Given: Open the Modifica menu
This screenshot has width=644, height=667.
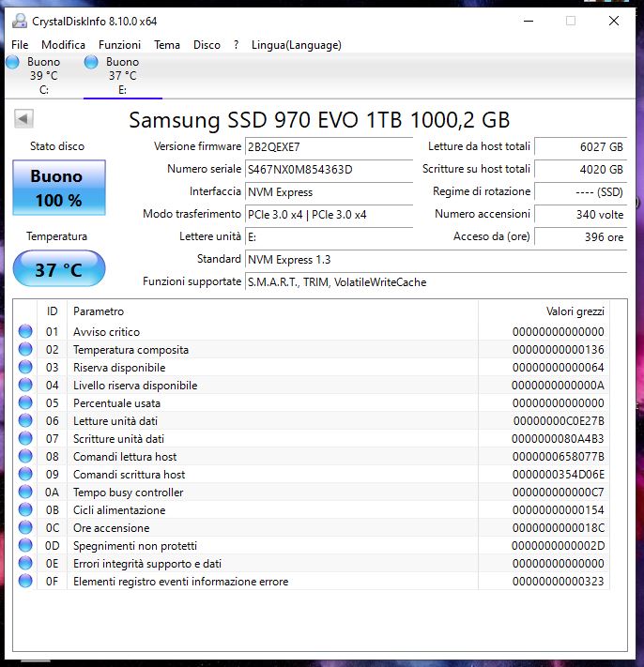Looking at the screenshot, I should click(63, 45).
